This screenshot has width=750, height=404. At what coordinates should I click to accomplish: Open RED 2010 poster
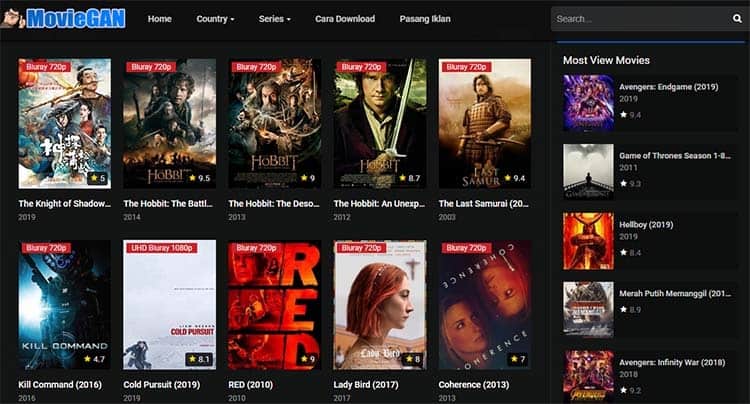pos(275,305)
